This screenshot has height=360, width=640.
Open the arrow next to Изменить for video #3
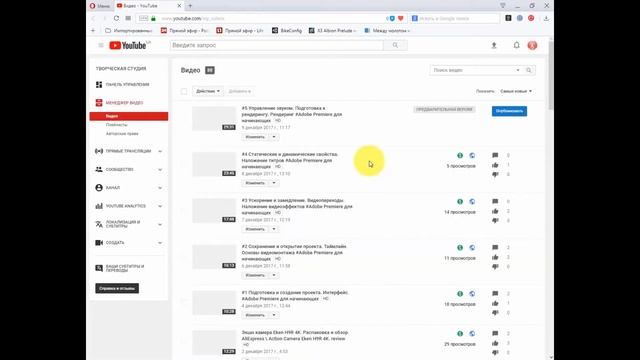274,229
